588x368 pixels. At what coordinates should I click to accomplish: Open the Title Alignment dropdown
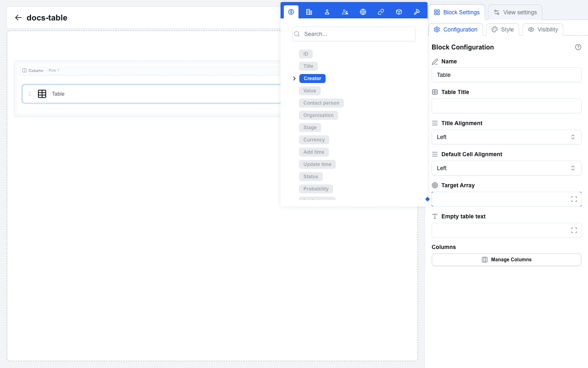[x=506, y=137]
